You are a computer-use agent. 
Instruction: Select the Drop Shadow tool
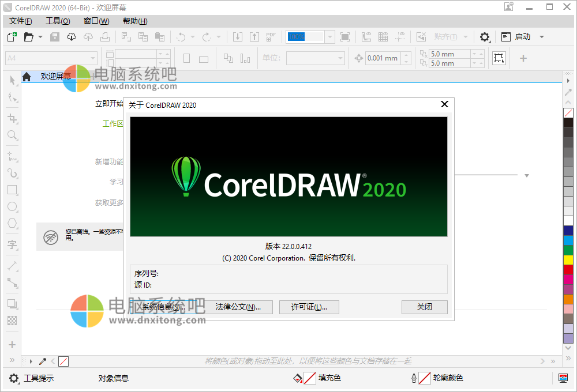13,304
